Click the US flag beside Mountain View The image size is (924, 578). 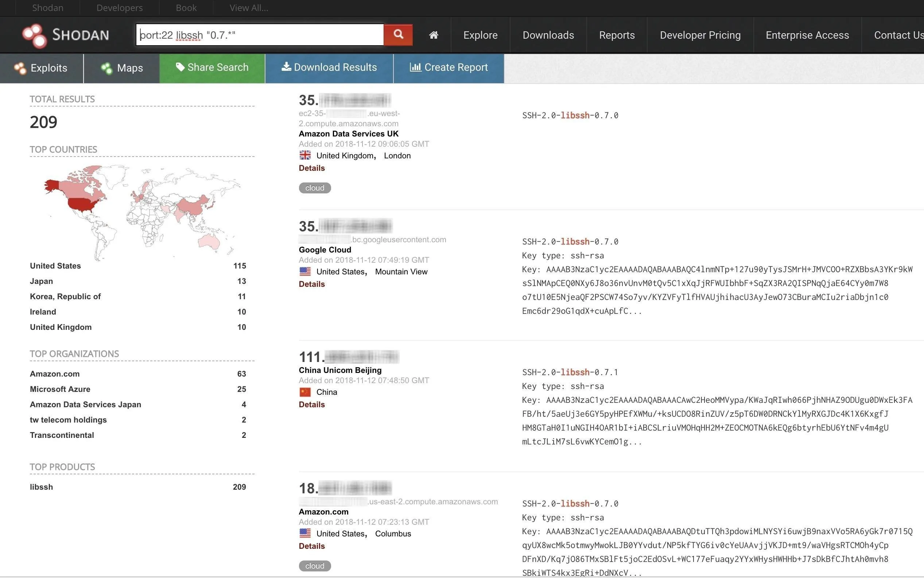click(x=305, y=271)
